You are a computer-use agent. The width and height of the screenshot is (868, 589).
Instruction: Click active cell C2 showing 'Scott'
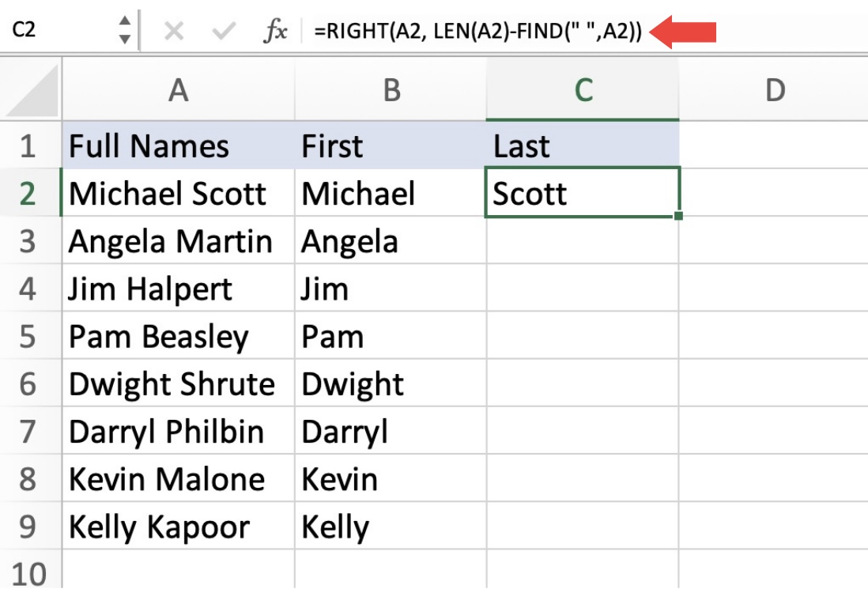pyautogui.click(x=583, y=193)
